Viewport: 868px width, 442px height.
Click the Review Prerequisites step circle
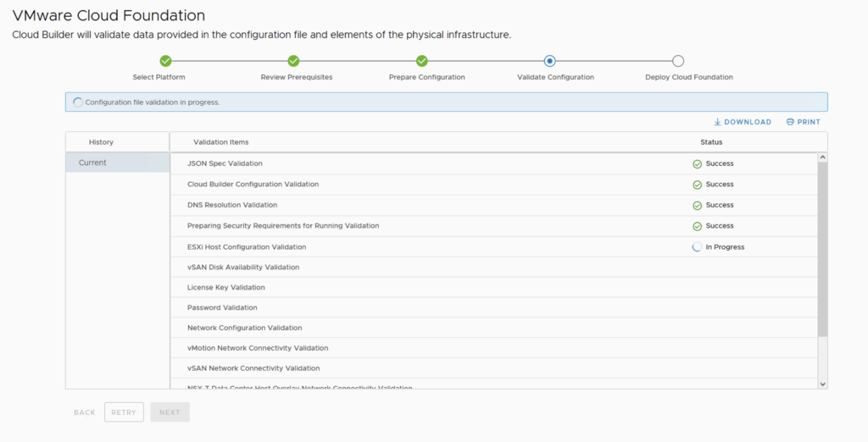click(x=293, y=61)
